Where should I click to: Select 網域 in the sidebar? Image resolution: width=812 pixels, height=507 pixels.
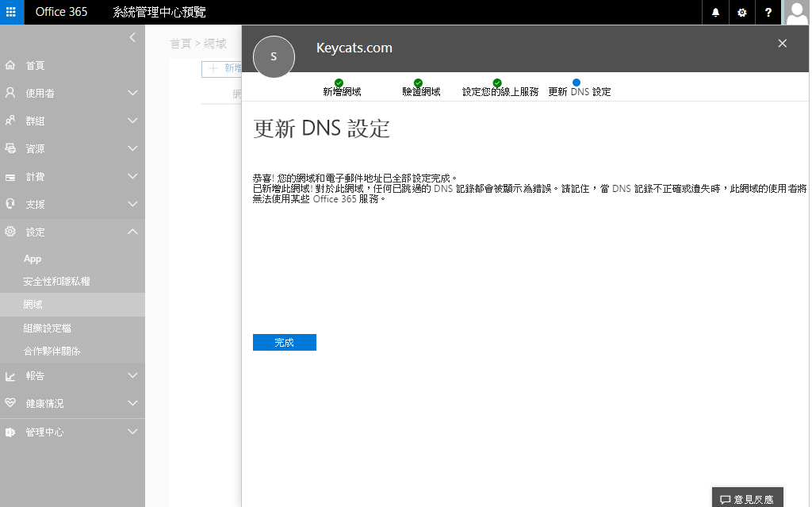tap(72, 305)
